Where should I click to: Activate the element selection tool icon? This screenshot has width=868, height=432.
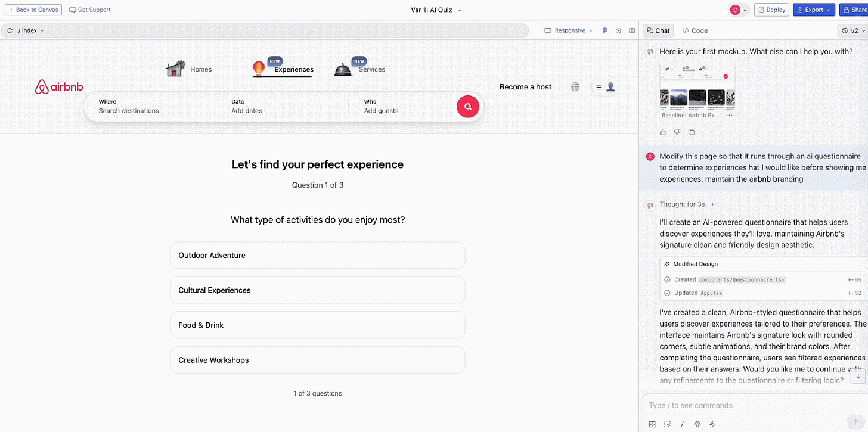tap(667, 424)
